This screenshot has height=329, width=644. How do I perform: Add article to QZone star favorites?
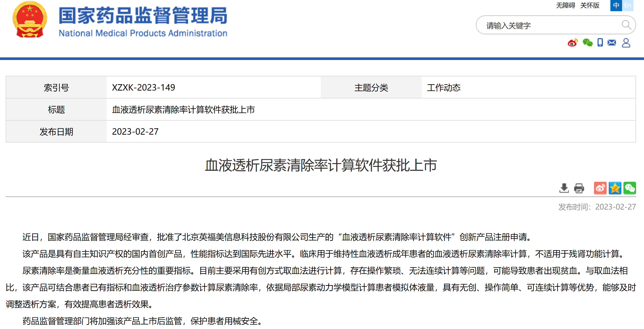[x=615, y=188]
